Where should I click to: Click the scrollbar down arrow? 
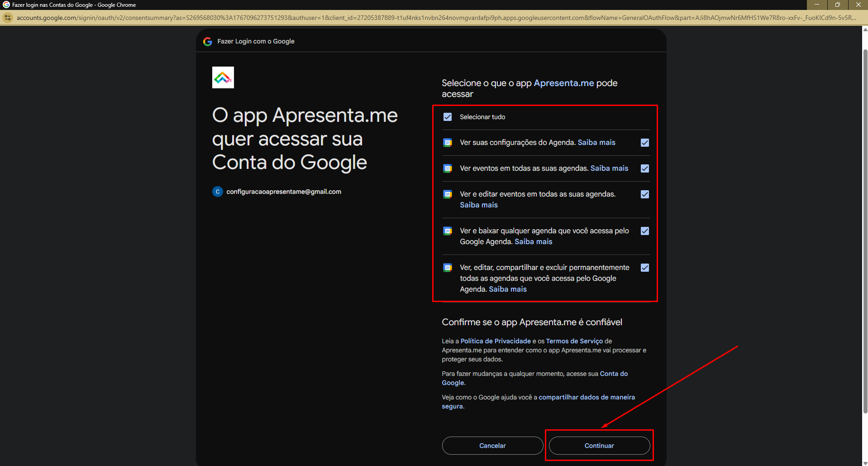865,463
